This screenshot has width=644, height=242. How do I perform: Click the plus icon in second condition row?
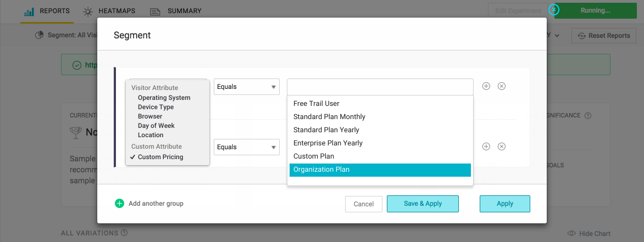pyautogui.click(x=486, y=147)
